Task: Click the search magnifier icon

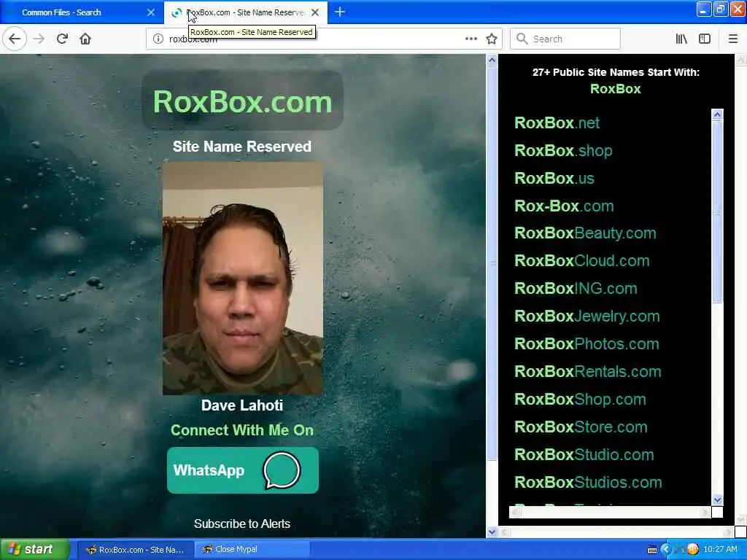Action: (522, 39)
